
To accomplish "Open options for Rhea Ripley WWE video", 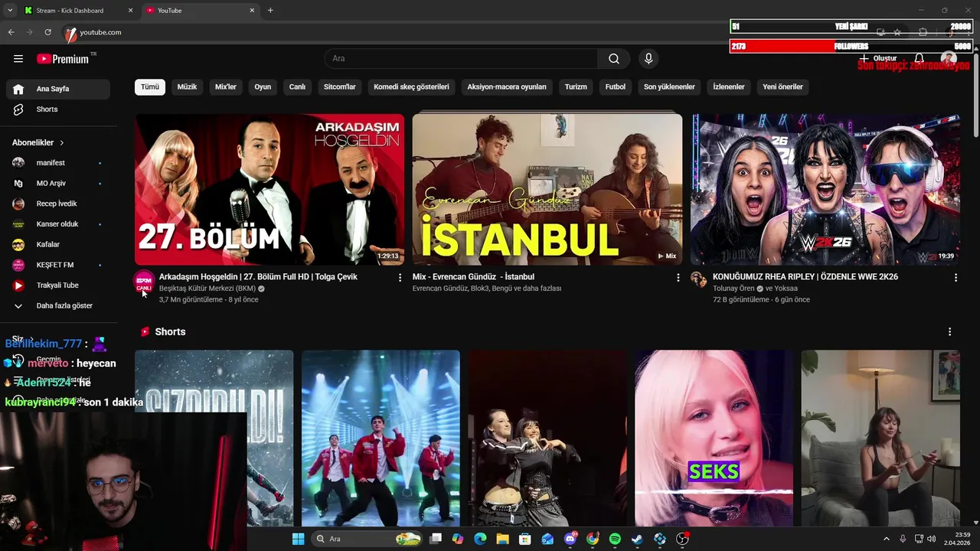I will pos(955,278).
